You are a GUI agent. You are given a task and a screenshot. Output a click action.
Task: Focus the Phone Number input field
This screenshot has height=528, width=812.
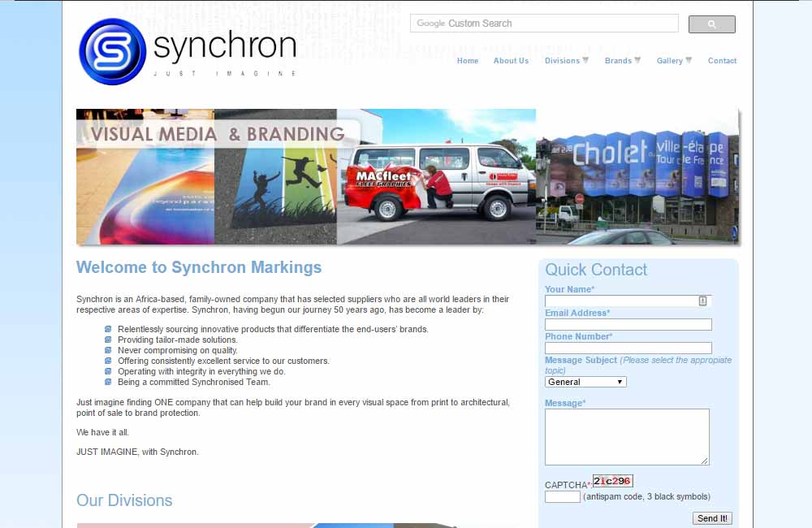[x=628, y=348]
